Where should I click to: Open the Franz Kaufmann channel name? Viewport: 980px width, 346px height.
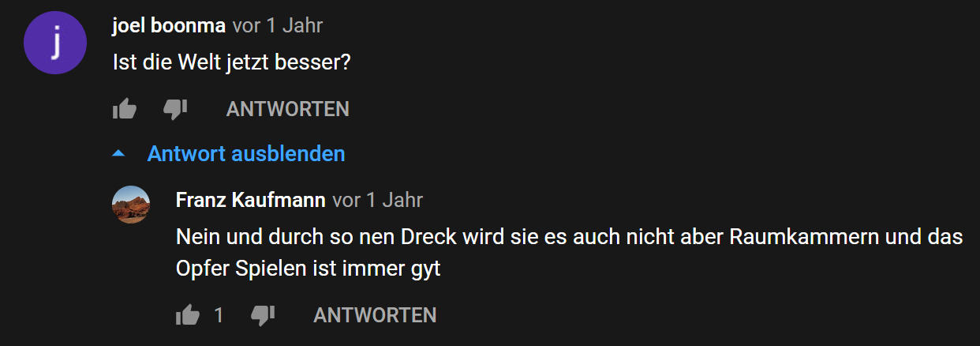click(x=251, y=200)
